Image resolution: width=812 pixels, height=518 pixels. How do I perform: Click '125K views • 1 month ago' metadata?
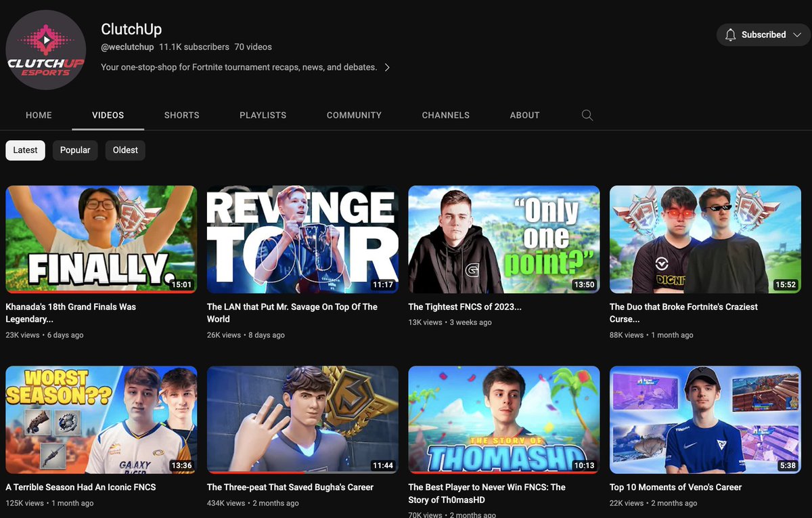(49, 503)
